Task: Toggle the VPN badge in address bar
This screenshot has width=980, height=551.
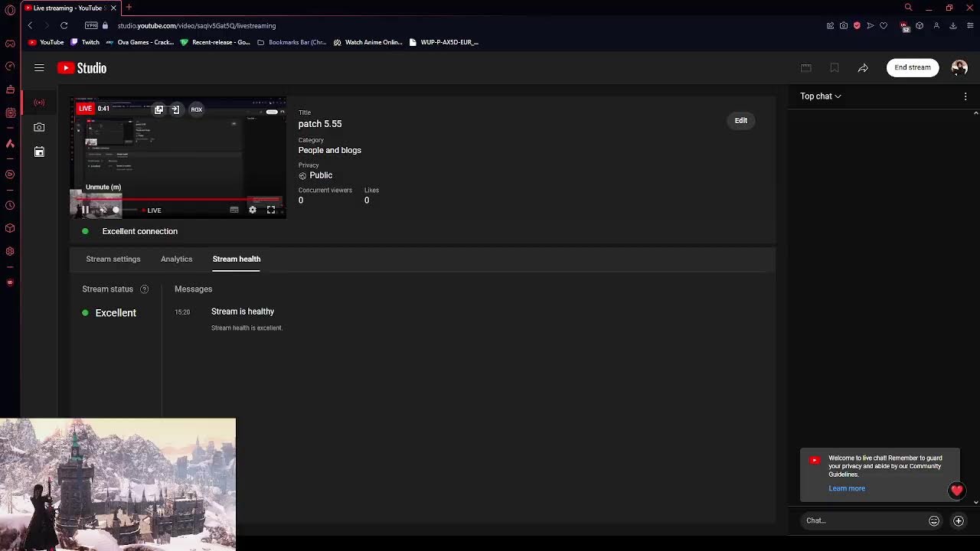Action: point(91,26)
